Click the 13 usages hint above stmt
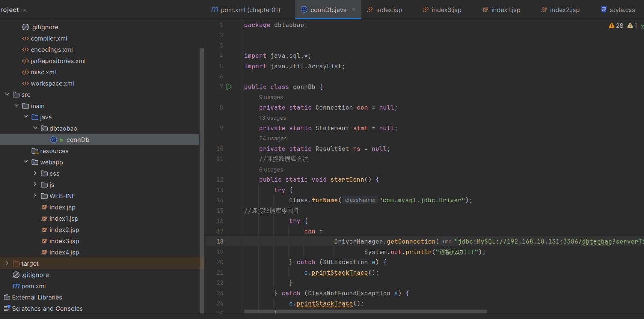This screenshot has height=319, width=644. pyautogui.click(x=272, y=118)
